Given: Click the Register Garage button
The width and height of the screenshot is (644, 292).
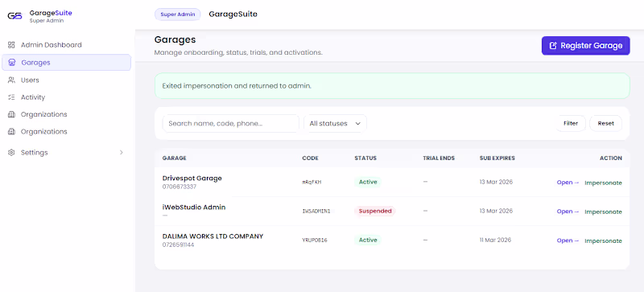Looking at the screenshot, I should coord(586,46).
